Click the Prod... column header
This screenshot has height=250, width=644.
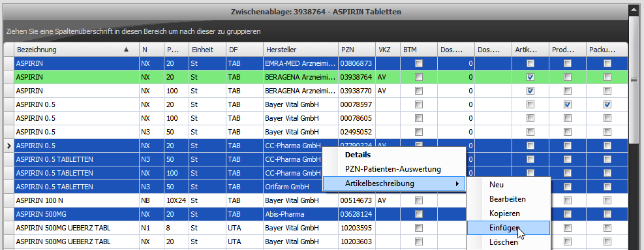[568, 50]
